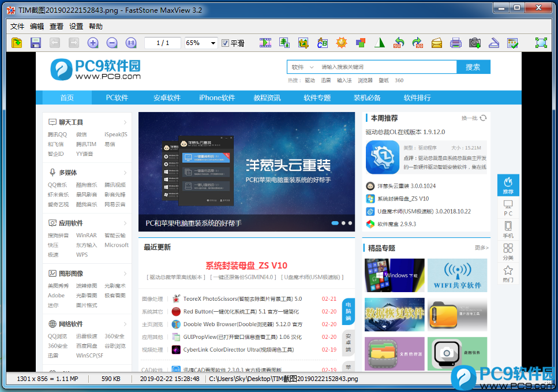Select the 软件排行 navigation tab

417,98
